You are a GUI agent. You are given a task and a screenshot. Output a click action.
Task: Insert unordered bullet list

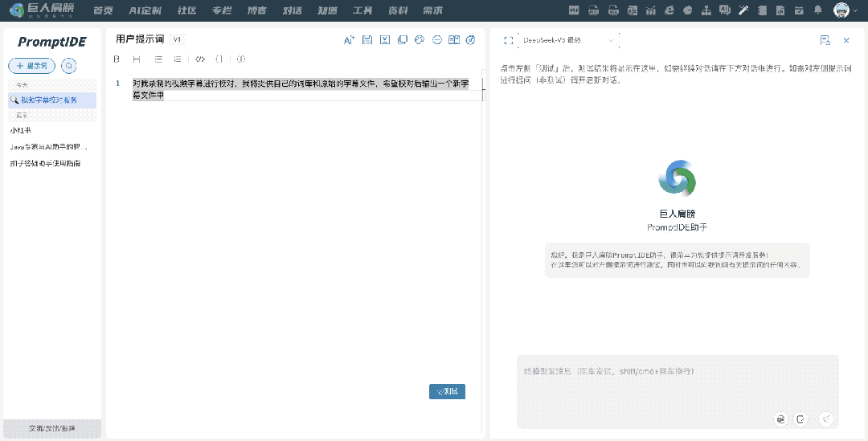click(x=158, y=59)
